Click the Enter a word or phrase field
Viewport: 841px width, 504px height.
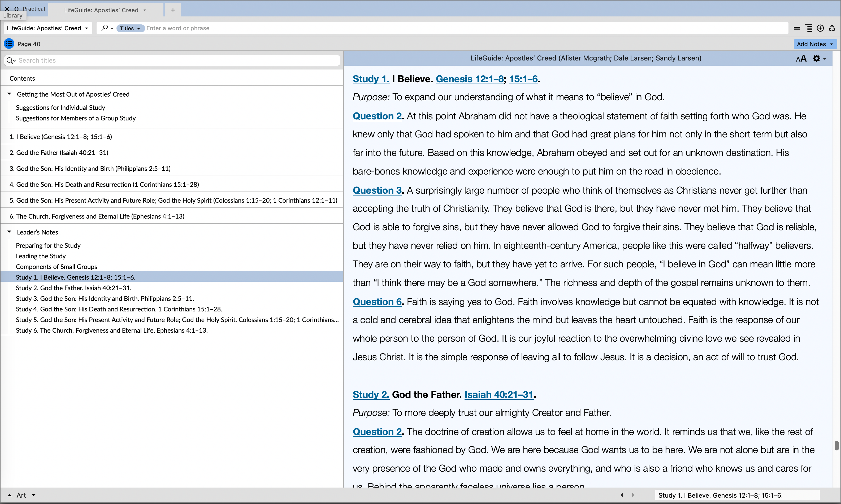click(465, 28)
